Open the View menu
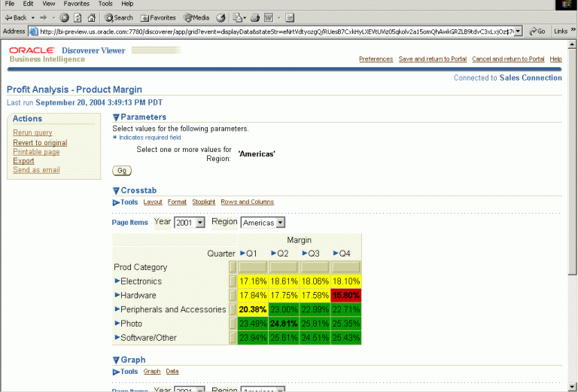578x392 pixels. coord(49,4)
